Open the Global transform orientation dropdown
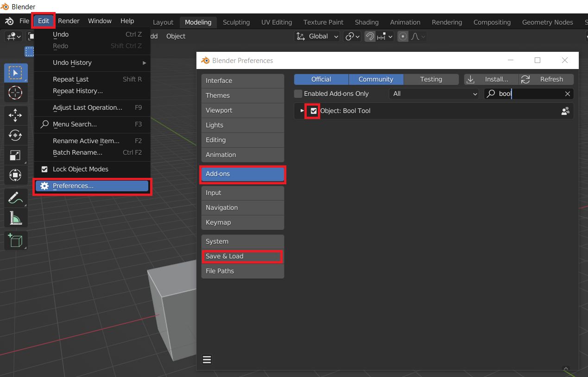Image resolution: width=588 pixels, height=377 pixels. coord(317,36)
